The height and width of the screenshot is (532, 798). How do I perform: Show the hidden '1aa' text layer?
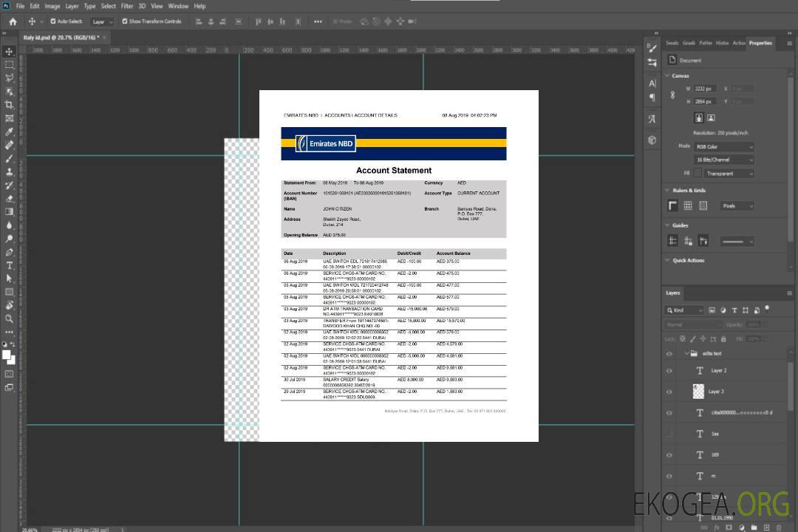tap(669, 434)
